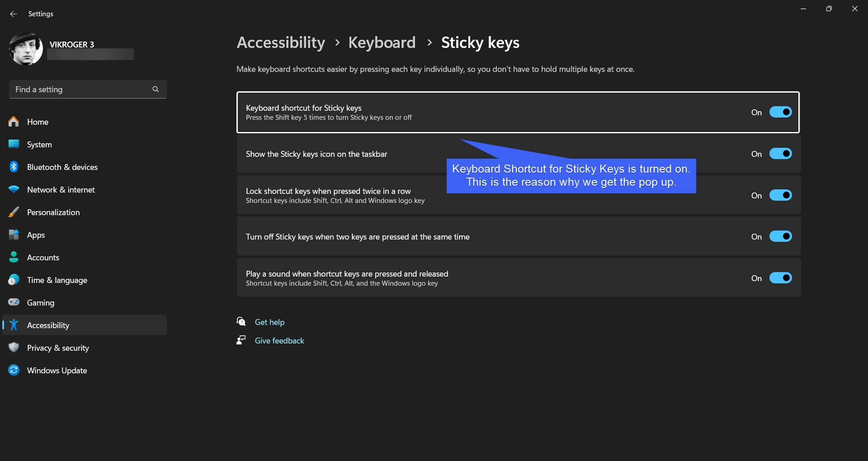Click the System monitor icon

14,144
